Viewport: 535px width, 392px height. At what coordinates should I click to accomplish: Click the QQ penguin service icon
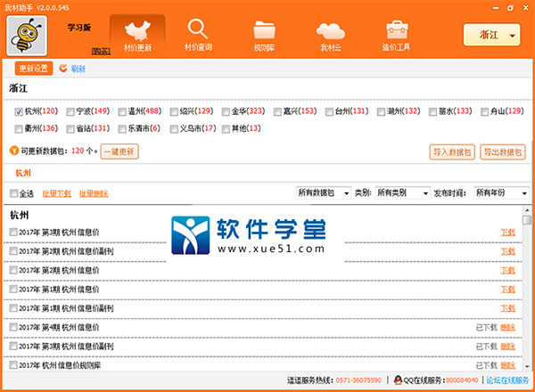tap(398, 380)
